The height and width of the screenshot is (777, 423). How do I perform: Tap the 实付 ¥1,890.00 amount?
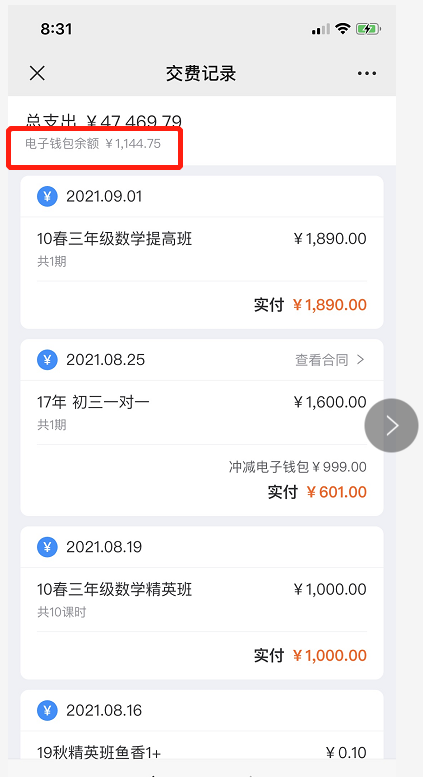click(311, 305)
